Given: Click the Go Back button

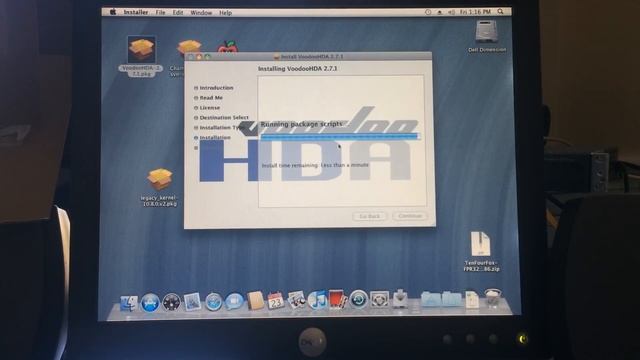Looking at the screenshot, I should (369, 216).
